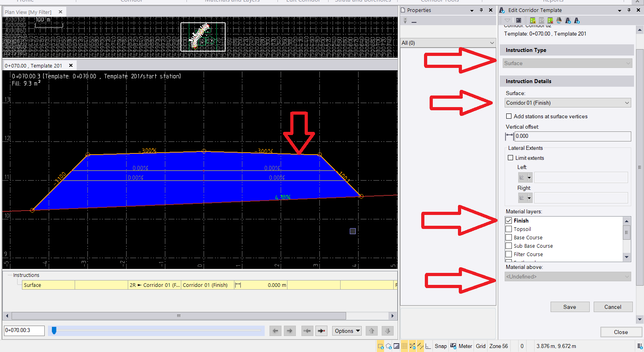Go to previous station arrow

point(275,331)
